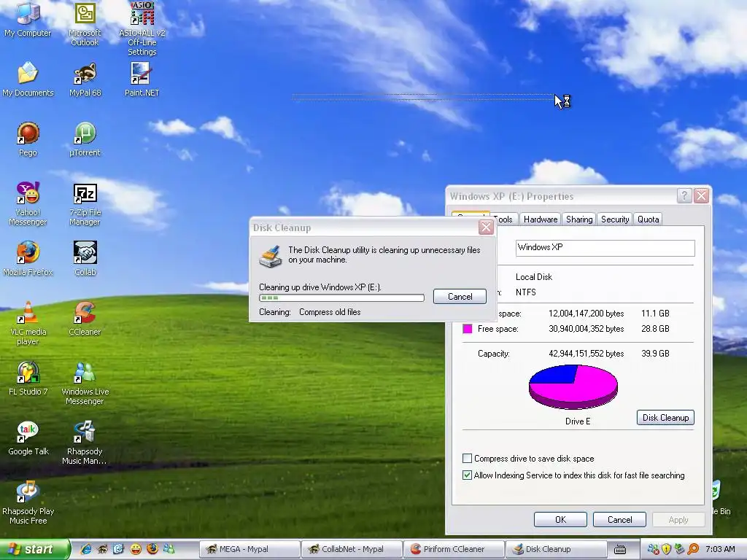Image resolution: width=747 pixels, height=560 pixels.
Task: Click safely remove hardware tray icon
Action: 680,549
